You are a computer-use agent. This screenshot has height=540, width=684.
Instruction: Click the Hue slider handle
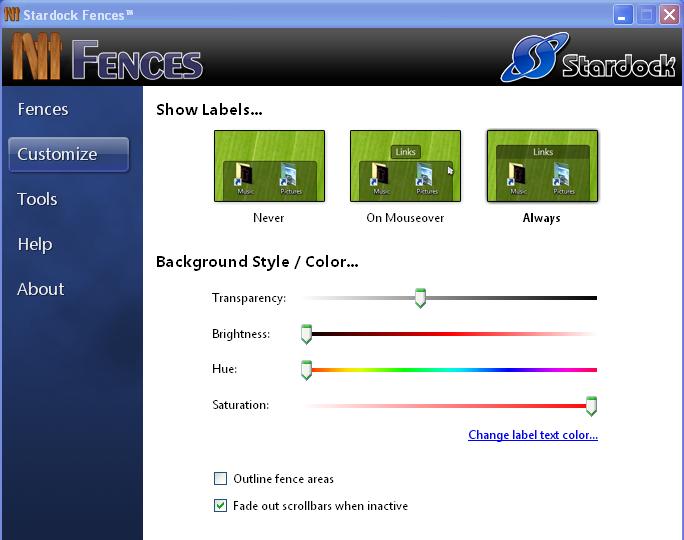306,370
